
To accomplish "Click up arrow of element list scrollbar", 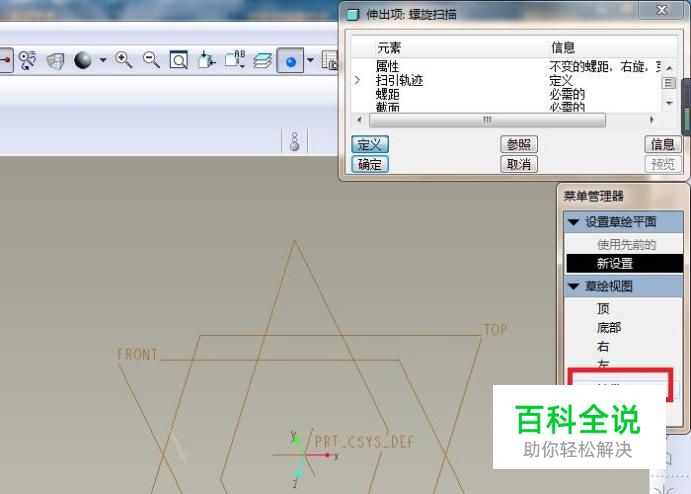I will pyautogui.click(x=669, y=68).
